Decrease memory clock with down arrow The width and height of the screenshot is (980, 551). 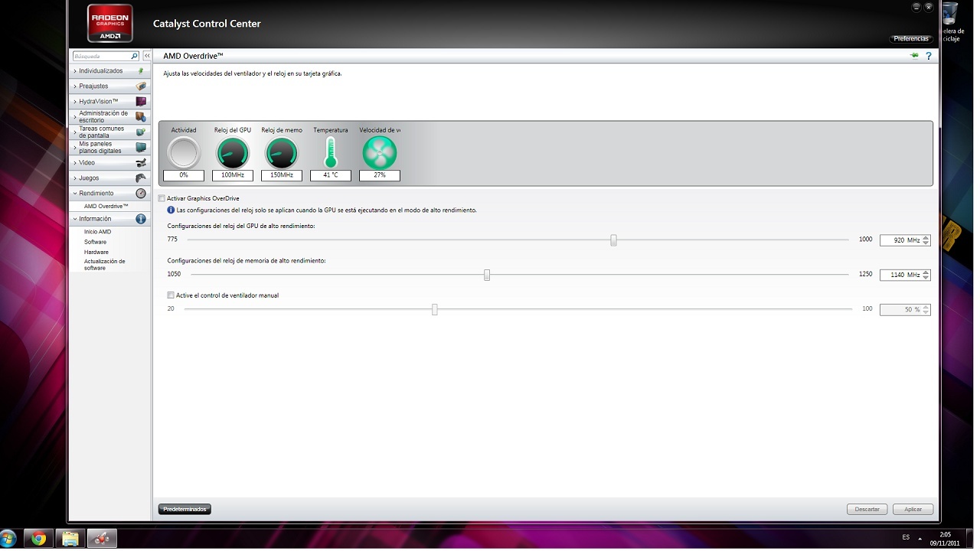[926, 278]
